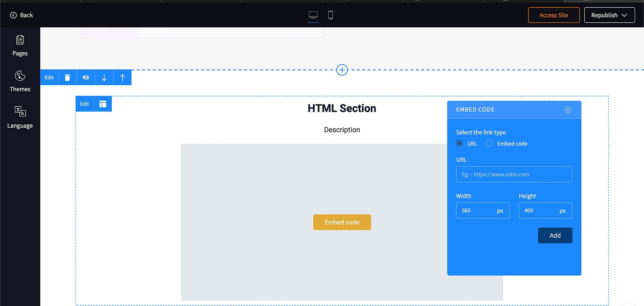This screenshot has width=644, height=306.
Task: Switch to desktop preview
Action: click(x=313, y=15)
